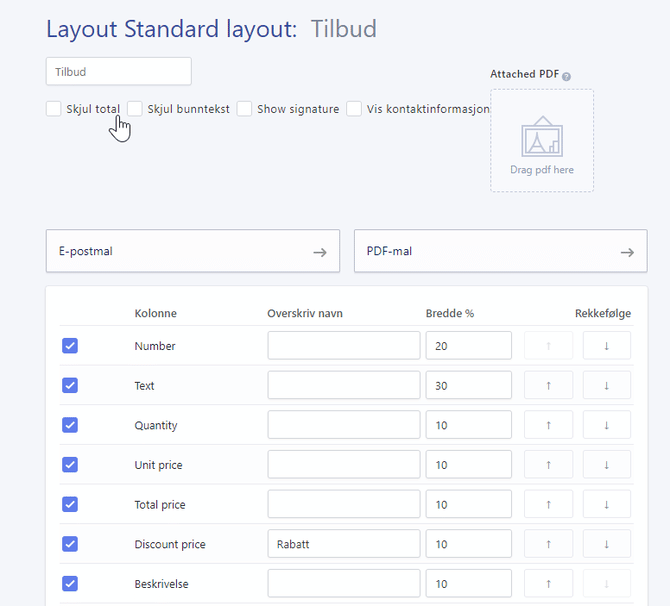Click the Overskriv navn field for Number

tap(343, 346)
